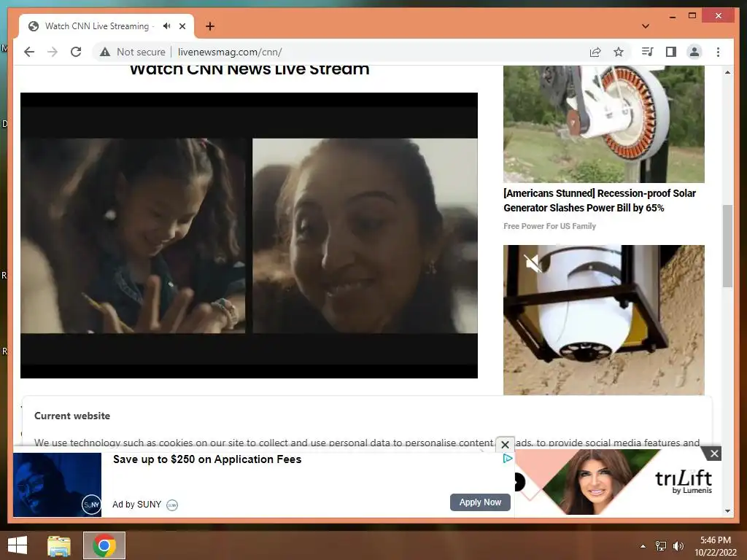Open the AdChoices icon on SUNY ad
The height and width of the screenshot is (560, 747).
coord(508,458)
